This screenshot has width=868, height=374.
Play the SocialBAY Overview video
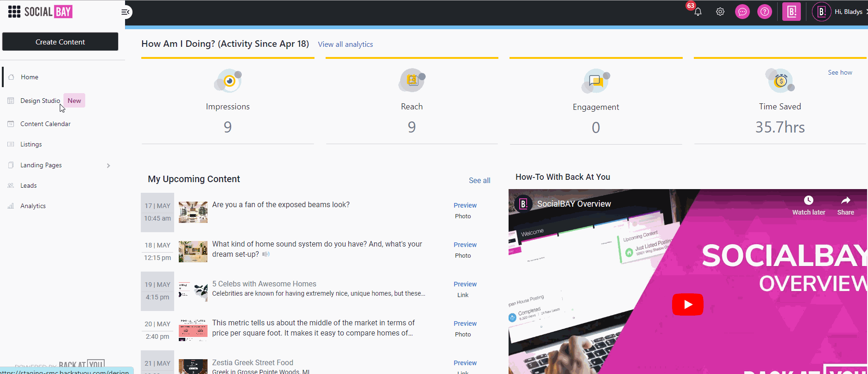click(x=688, y=304)
